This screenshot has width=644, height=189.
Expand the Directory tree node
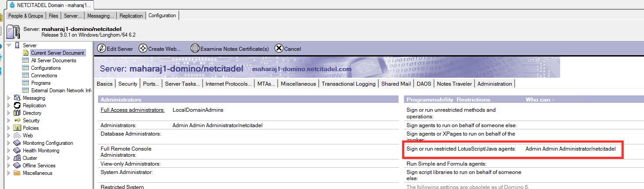tap(9, 113)
